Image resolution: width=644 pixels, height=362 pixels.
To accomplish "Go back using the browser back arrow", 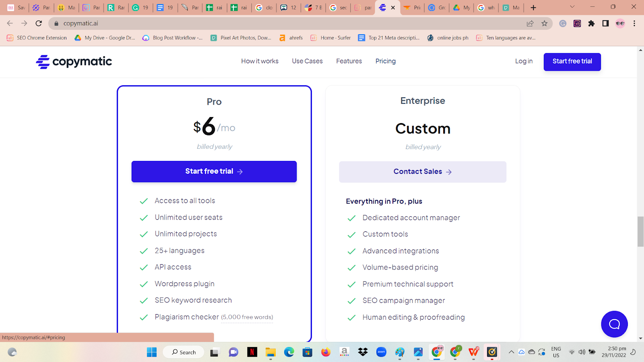I will (10, 23).
